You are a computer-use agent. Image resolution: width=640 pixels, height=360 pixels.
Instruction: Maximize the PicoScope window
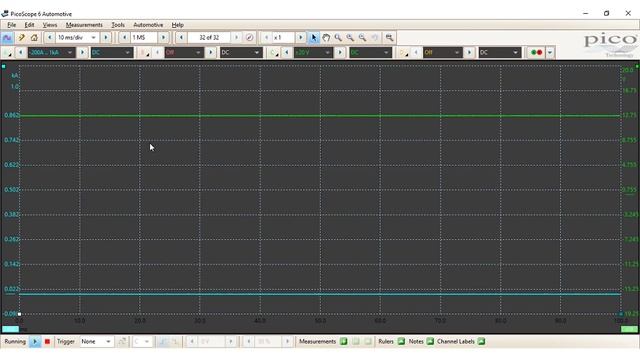click(x=607, y=13)
